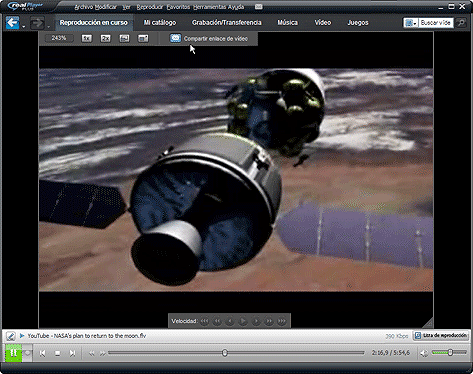Stop the video playback

coord(57,353)
